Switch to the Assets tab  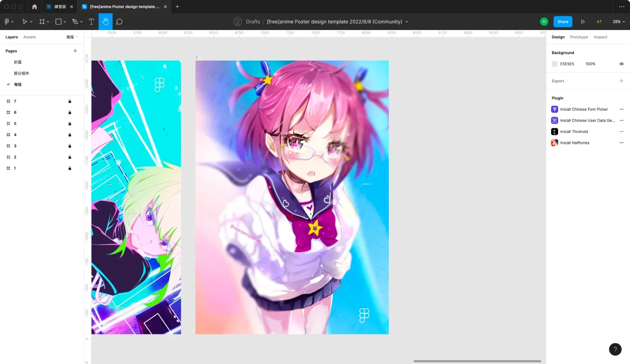[x=30, y=37]
